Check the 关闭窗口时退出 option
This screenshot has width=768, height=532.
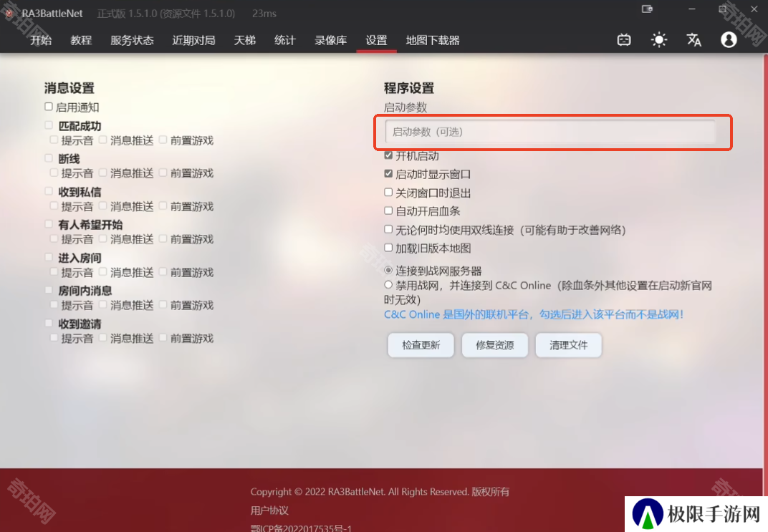(388, 193)
